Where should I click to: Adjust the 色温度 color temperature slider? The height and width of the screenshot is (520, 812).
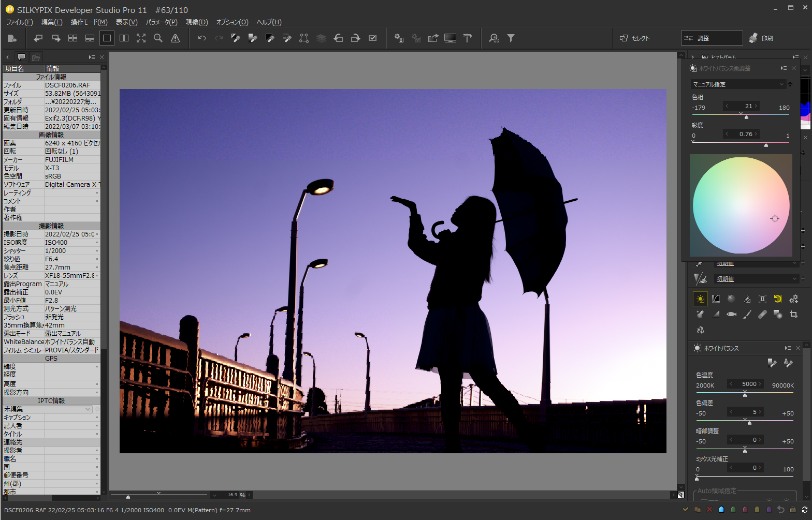745,394
